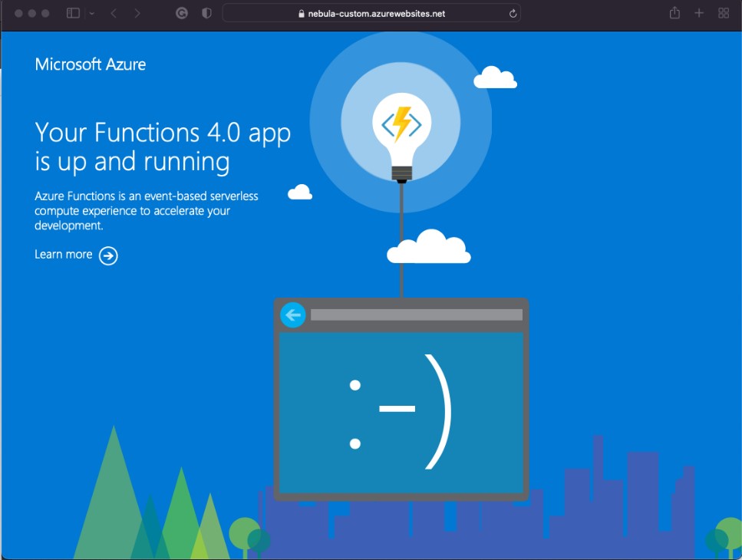Click the address bar showing nebula-custom.azurewebsites.net
This screenshot has width=742, height=560.
[x=371, y=13]
